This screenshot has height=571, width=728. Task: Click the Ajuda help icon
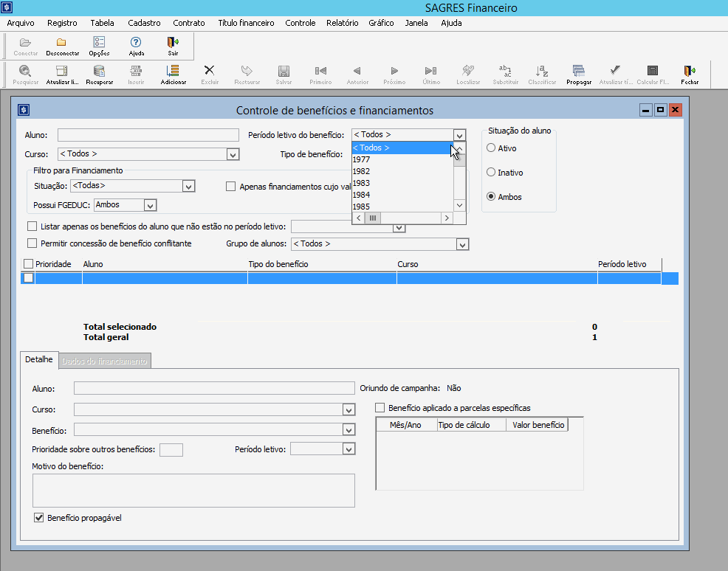click(x=136, y=45)
